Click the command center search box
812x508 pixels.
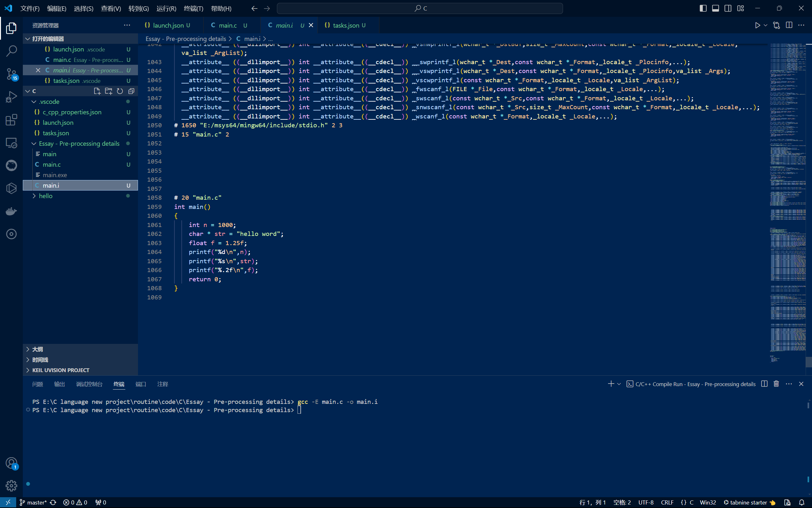[420, 8]
